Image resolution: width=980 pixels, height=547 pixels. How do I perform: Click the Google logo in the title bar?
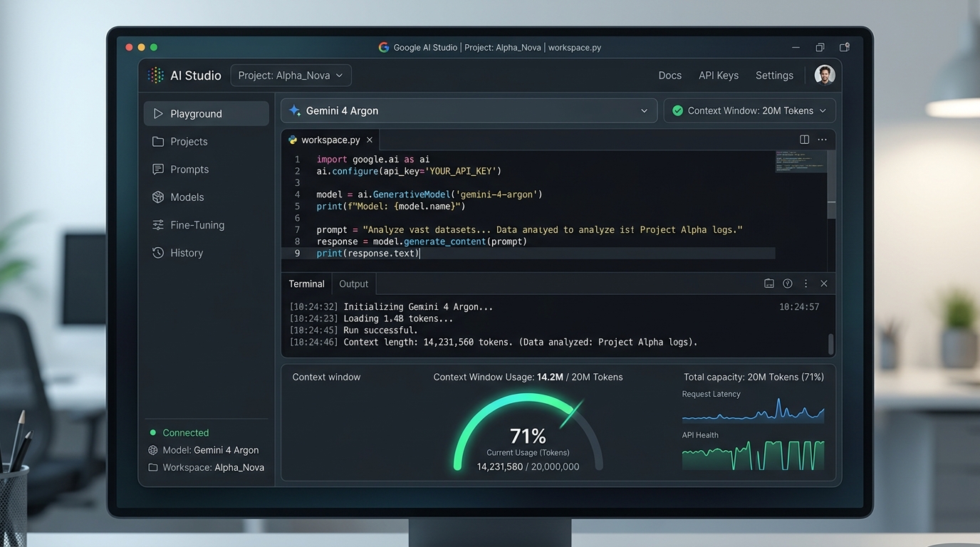[384, 47]
